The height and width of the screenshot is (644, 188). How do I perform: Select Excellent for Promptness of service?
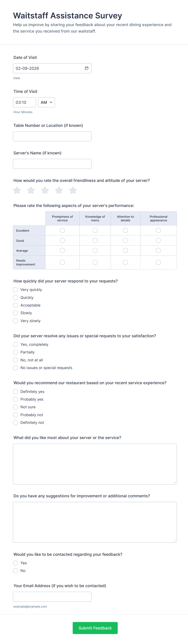point(62,230)
